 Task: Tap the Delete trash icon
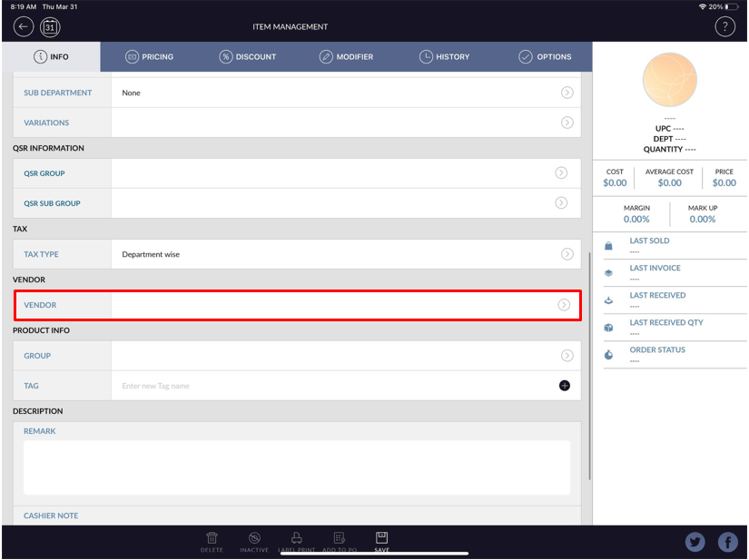click(x=212, y=541)
